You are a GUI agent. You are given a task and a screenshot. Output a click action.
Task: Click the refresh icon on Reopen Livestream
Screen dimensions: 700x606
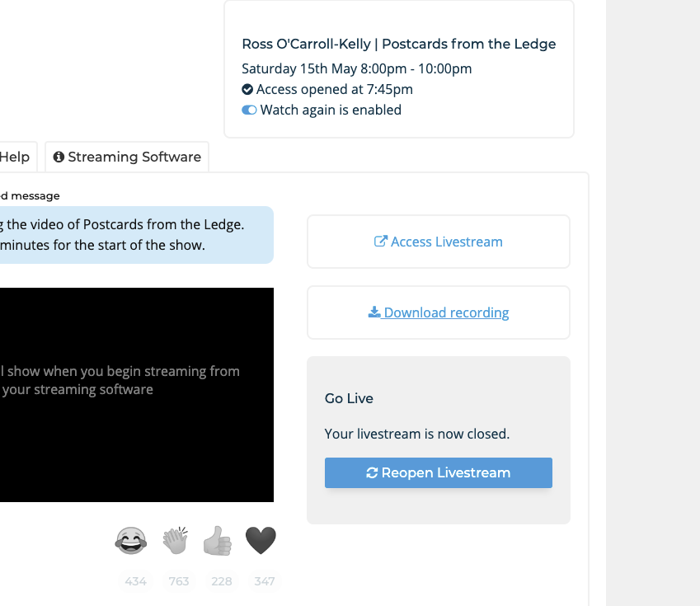click(x=372, y=472)
